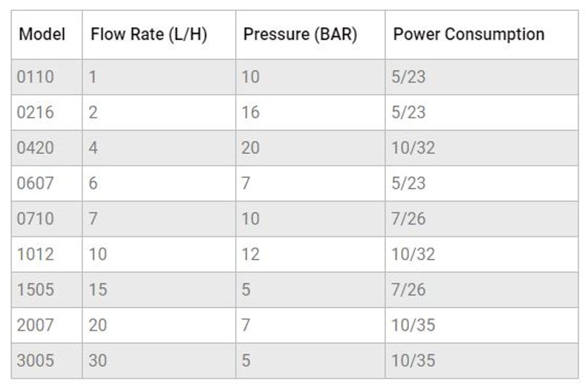Select power consumption 7/26 for model 0710
This screenshot has width=588, height=387.
click(408, 219)
